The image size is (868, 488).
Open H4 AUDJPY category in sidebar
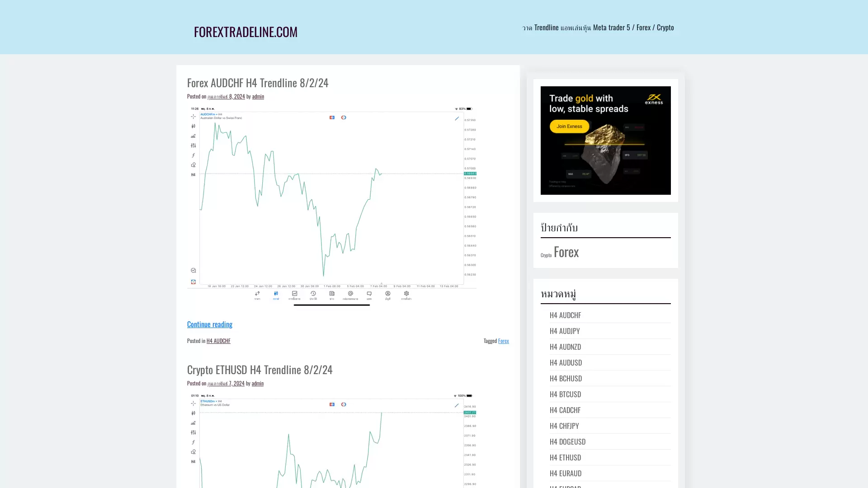point(564,331)
